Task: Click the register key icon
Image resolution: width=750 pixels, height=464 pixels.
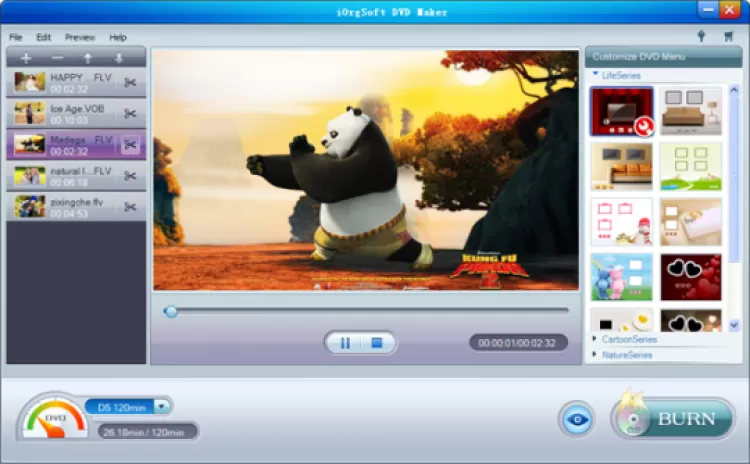Action: point(701,36)
